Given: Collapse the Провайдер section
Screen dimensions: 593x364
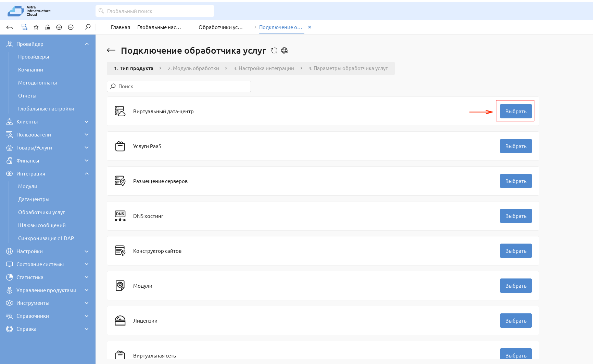Looking at the screenshot, I should click(87, 44).
